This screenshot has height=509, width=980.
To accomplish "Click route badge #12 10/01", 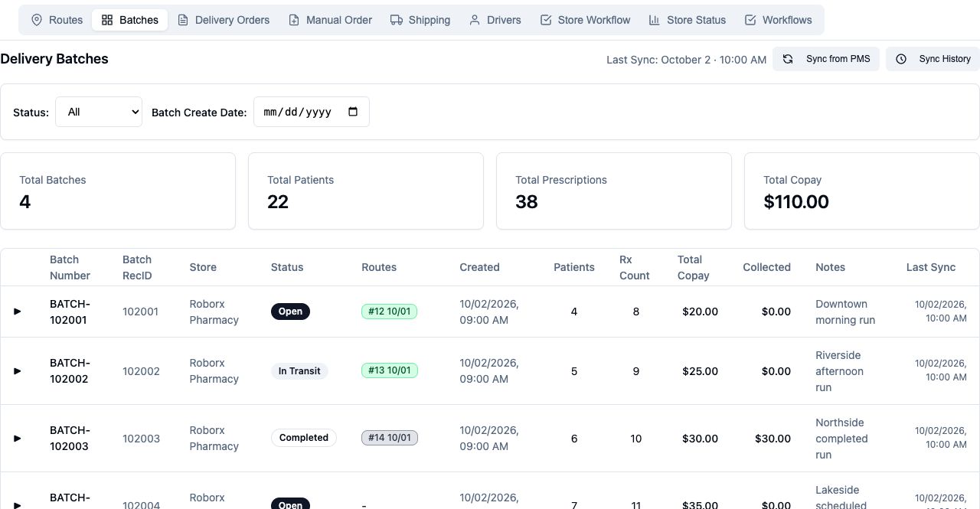I will (x=389, y=312).
